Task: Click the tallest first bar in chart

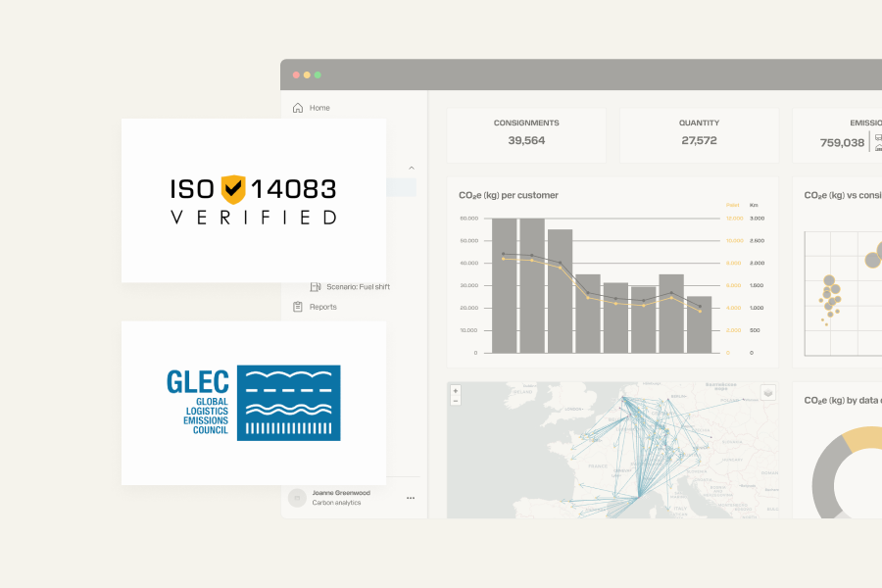Action: point(504,286)
